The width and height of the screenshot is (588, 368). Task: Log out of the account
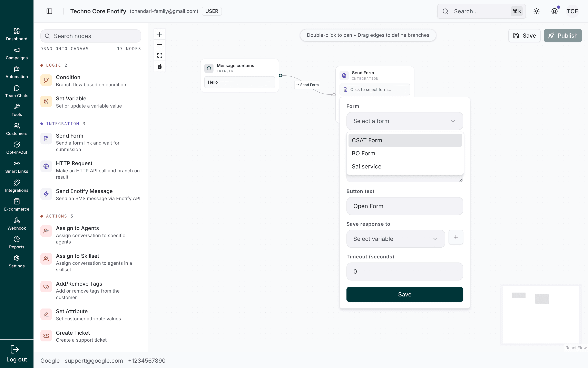[17, 354]
